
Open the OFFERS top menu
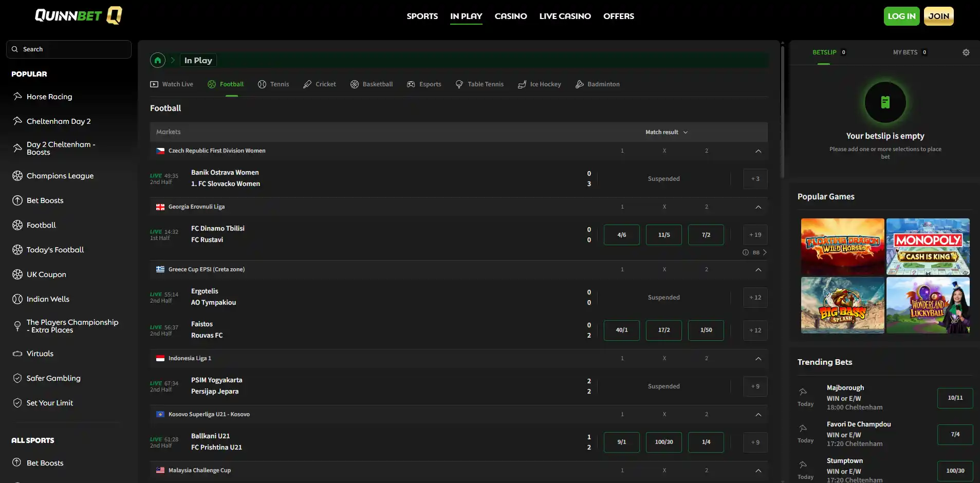[619, 16]
